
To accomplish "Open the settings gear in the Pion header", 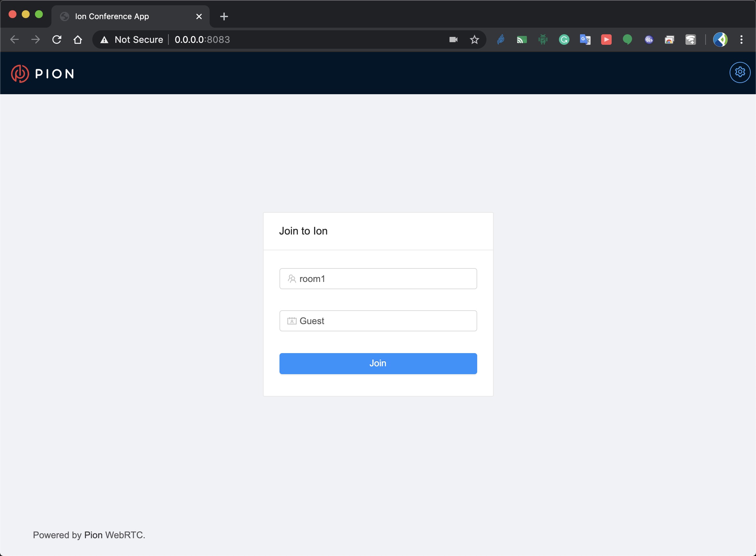I will coord(740,72).
